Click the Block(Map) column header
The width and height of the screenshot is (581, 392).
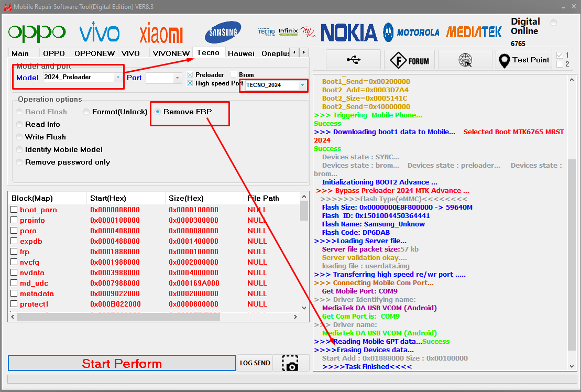click(47, 198)
